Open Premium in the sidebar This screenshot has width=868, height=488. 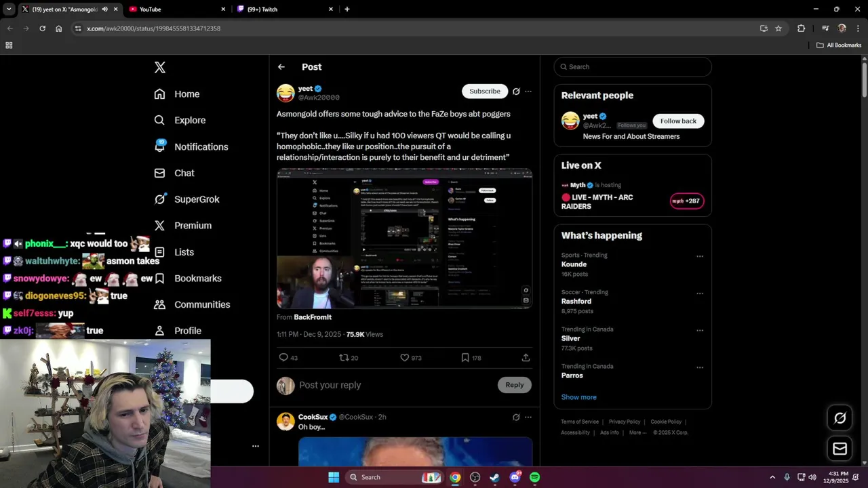(183, 226)
